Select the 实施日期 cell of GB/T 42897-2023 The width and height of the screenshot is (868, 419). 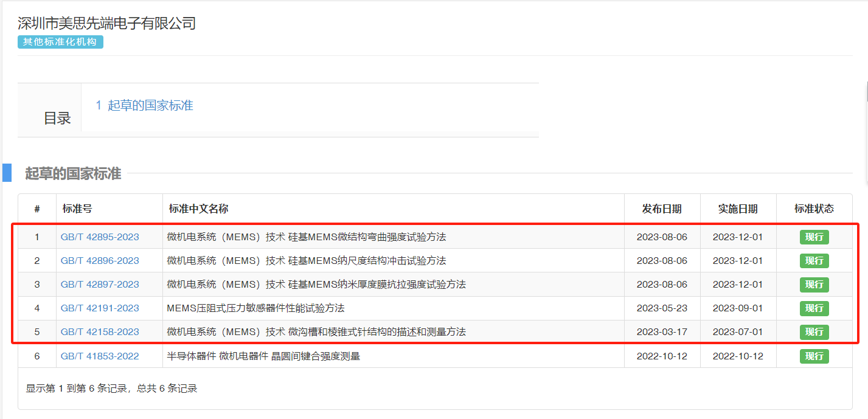coord(738,285)
